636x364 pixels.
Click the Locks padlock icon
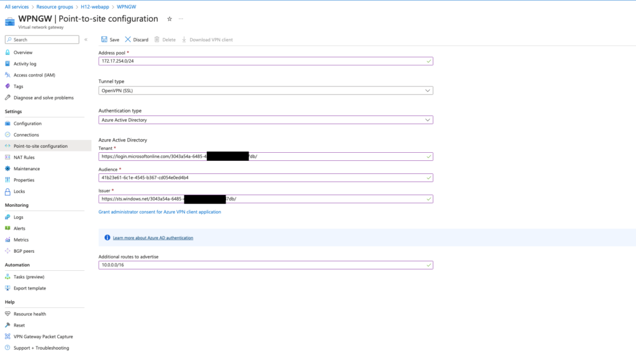[x=7, y=191]
